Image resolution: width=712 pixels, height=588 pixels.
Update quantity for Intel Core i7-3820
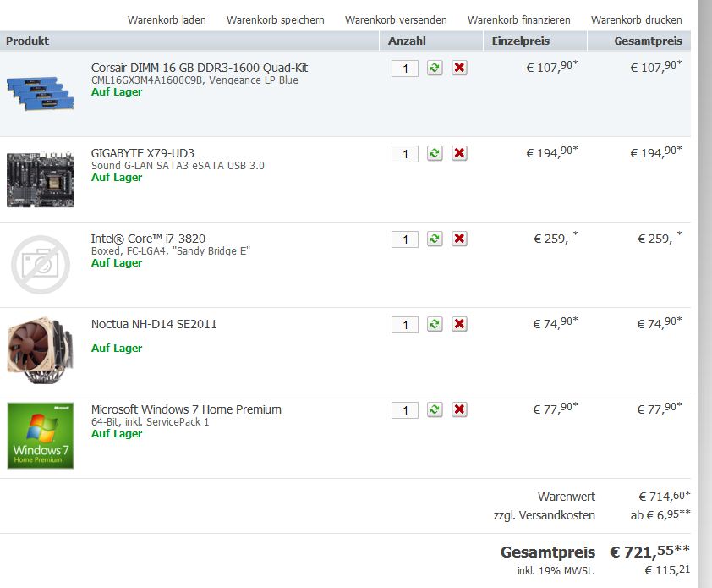coord(435,239)
